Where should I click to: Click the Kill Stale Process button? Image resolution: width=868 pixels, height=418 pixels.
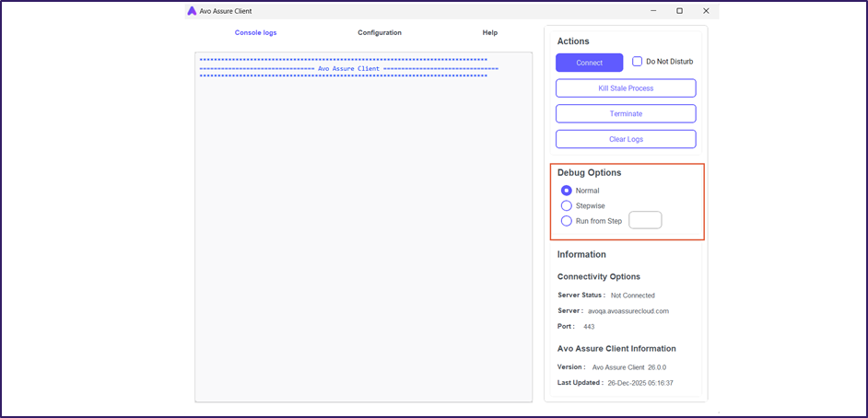click(626, 88)
